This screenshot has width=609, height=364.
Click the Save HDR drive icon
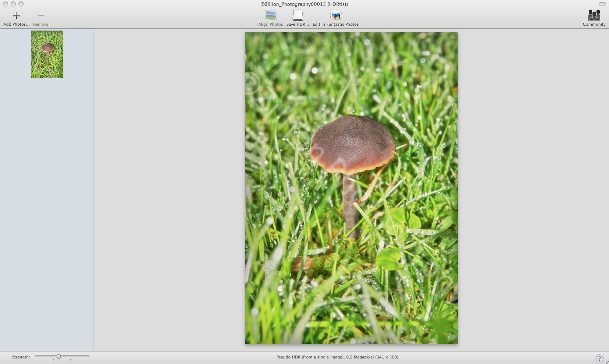[298, 15]
